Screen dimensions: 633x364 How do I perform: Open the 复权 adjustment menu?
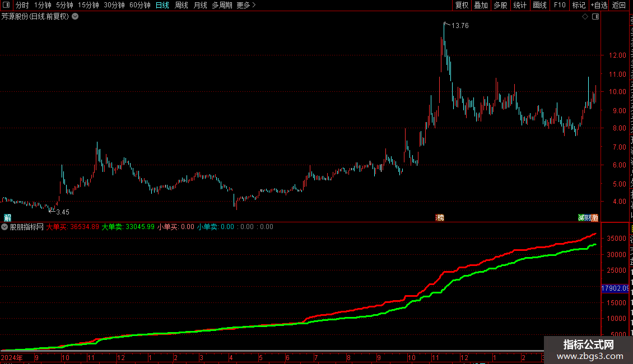coord(462,5)
